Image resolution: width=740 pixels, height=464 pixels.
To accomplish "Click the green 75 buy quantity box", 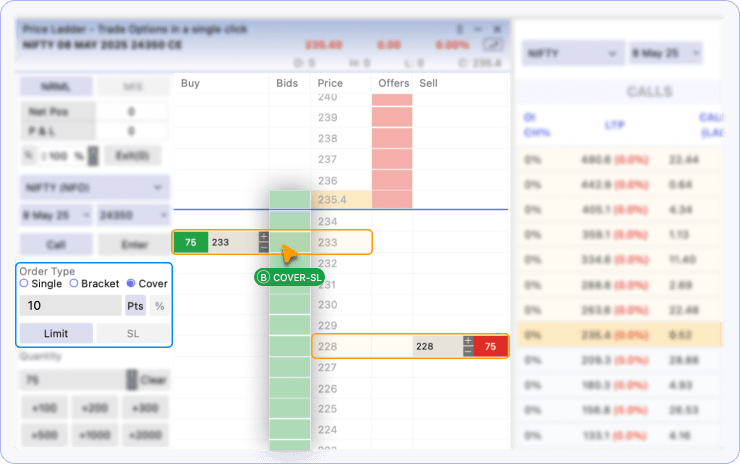I will coord(190,242).
